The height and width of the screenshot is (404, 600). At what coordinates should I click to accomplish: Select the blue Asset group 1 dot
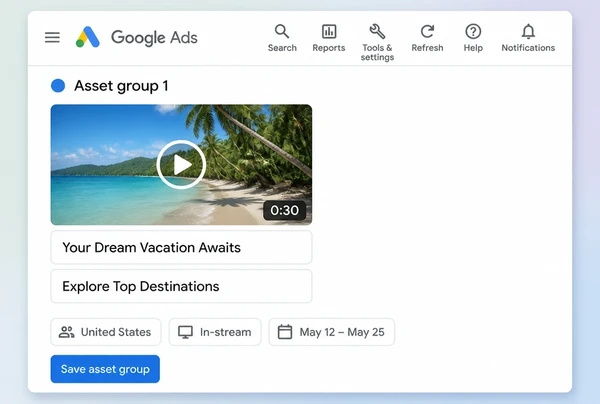coord(58,86)
